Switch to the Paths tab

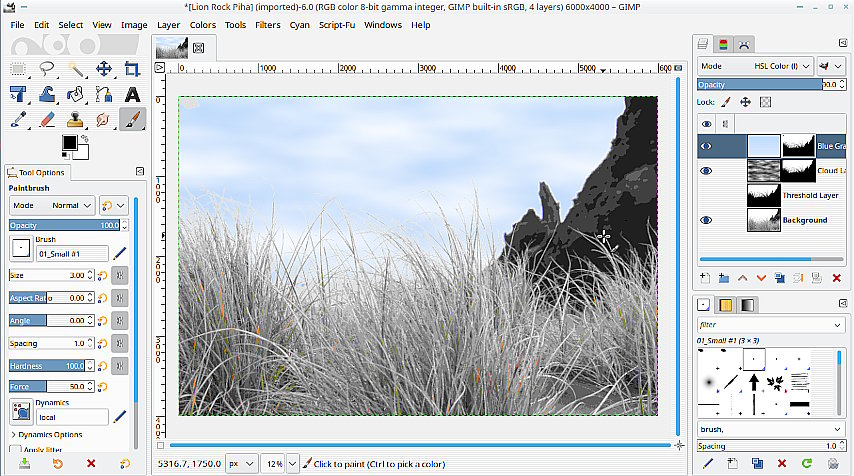744,45
